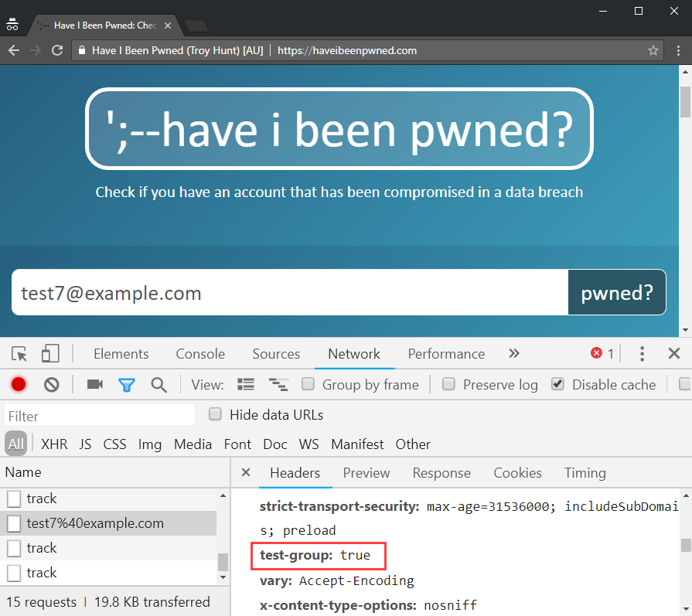Click the red record network log button
692x616 pixels.
click(x=19, y=385)
